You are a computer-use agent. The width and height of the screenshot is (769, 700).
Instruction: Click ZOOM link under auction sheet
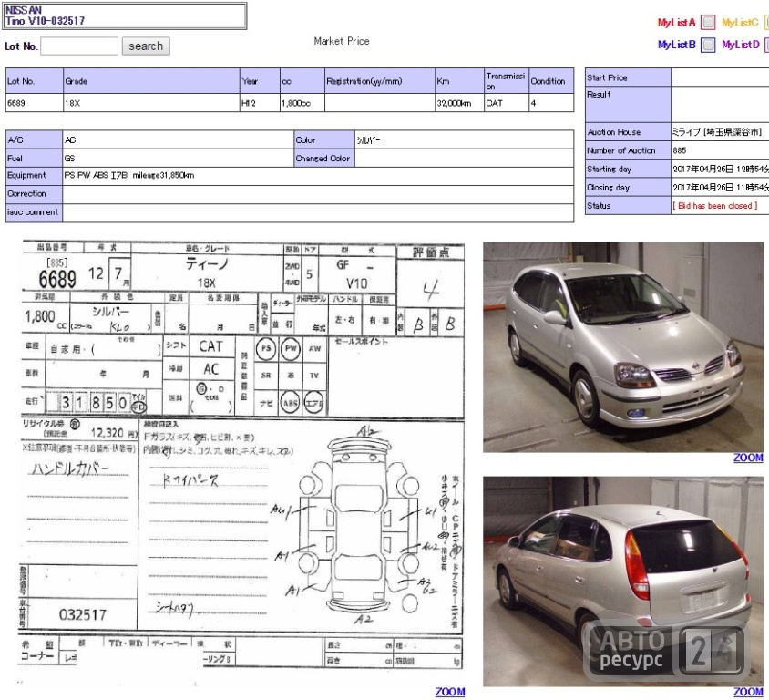450,692
